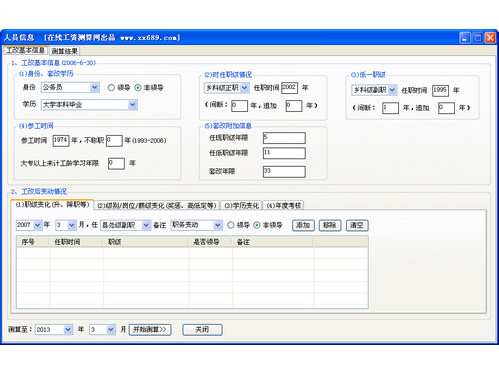The height and width of the screenshot is (375, 499).
Task: Select 非领导 radio under 身份
Action: [138, 88]
